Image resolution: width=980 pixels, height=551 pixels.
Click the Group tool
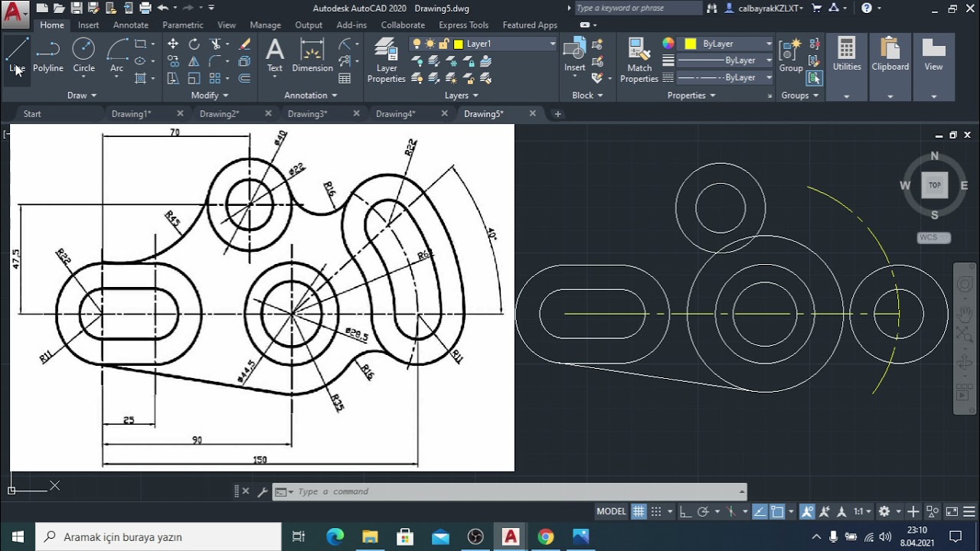[x=791, y=57]
